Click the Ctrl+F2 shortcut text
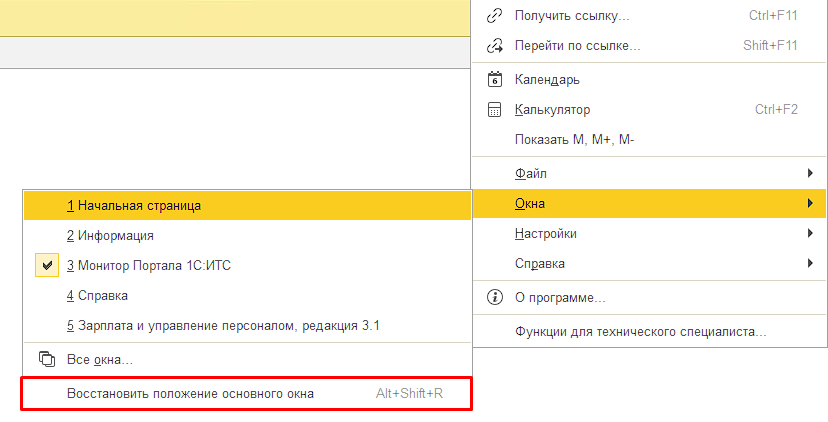This screenshot has width=828, height=422. click(776, 110)
